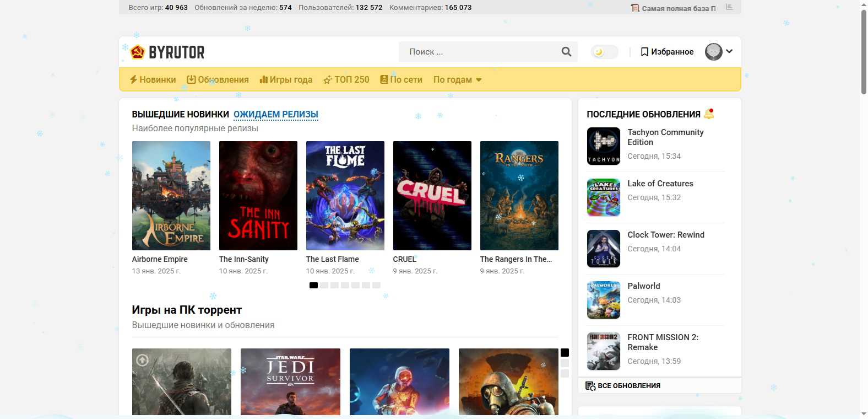
Task: Click the page vertical scrollbar
Action: [x=863, y=52]
